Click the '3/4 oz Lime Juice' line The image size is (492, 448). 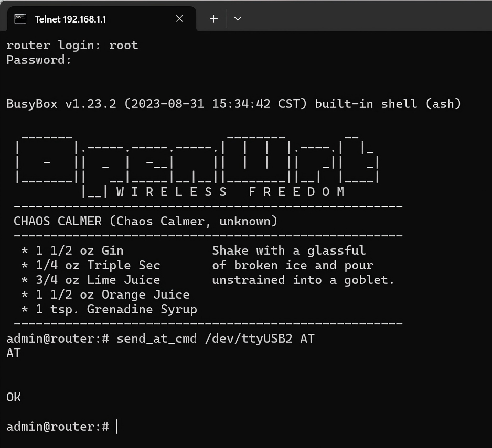[98, 280]
